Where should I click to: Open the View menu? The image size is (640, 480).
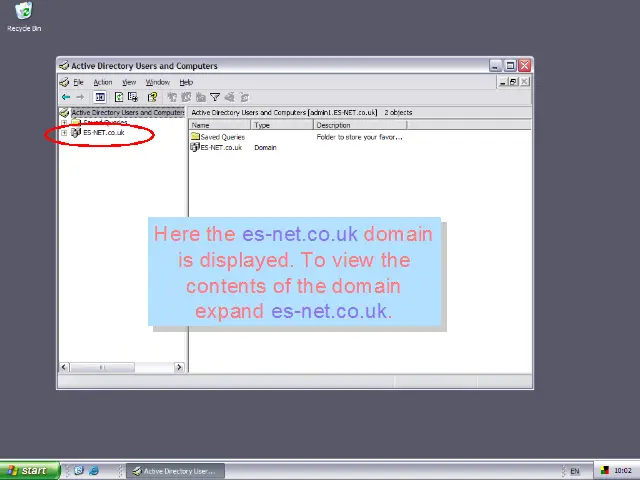tap(129, 82)
